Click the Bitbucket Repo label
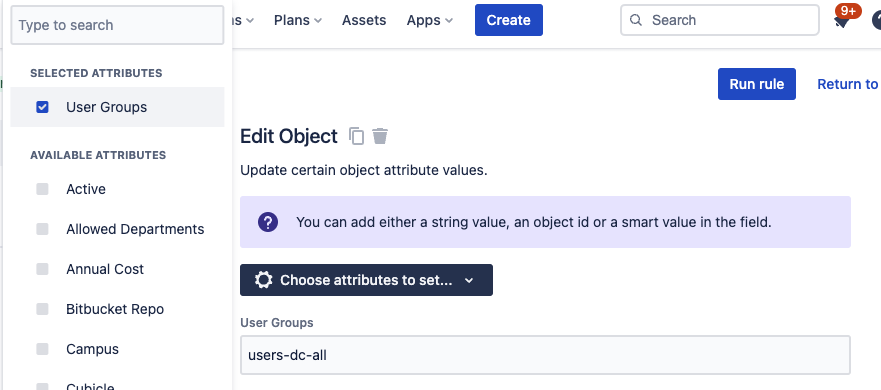Image resolution: width=881 pixels, height=390 pixels. pyautogui.click(x=115, y=309)
